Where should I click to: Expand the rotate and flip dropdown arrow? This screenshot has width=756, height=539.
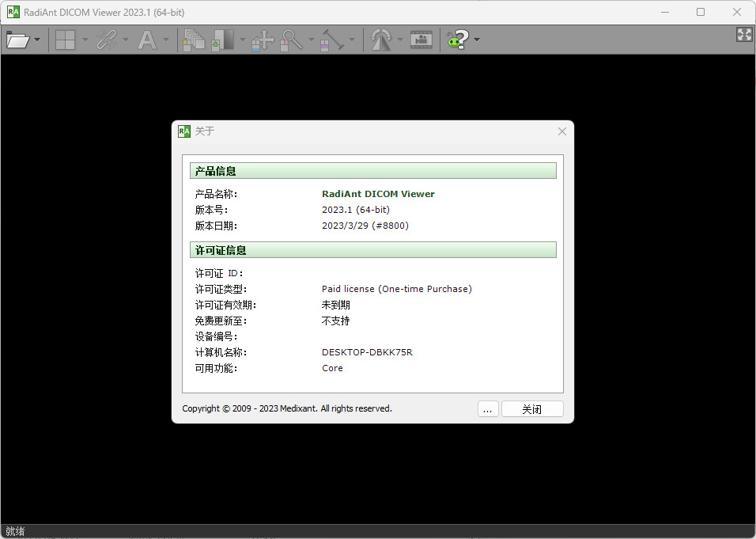399,40
